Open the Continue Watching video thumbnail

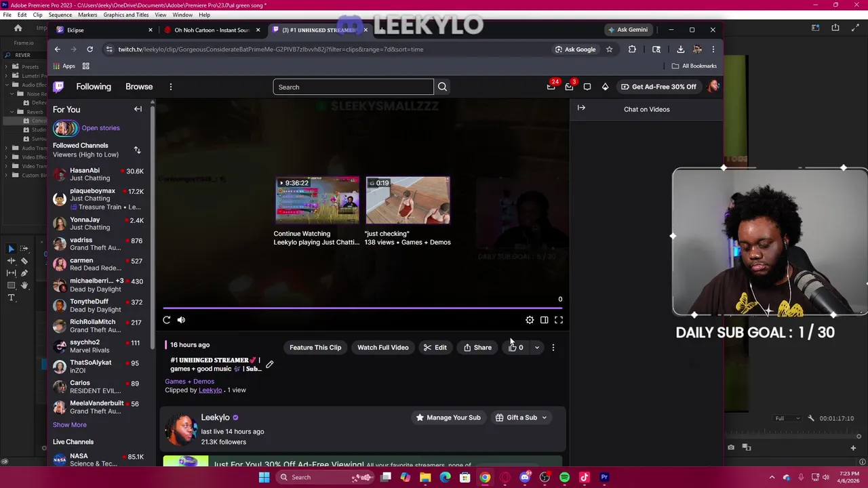(317, 201)
